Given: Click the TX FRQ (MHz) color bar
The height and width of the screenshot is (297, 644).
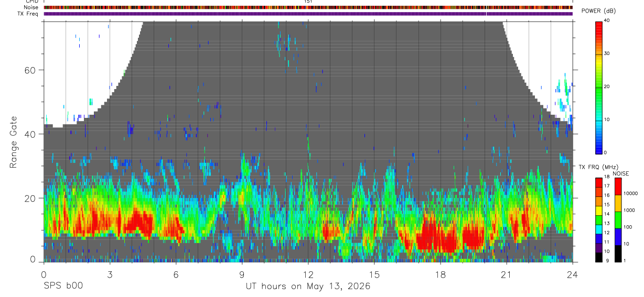Looking at the screenshot, I should 599,219.
